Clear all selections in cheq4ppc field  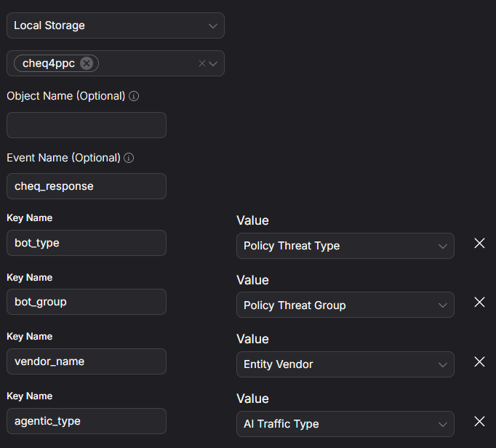[x=201, y=63]
